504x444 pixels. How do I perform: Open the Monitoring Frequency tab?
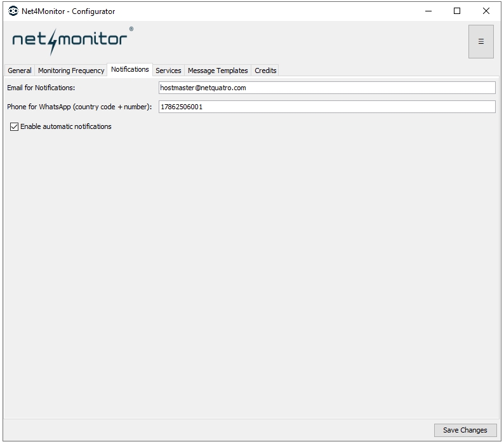[71, 71]
